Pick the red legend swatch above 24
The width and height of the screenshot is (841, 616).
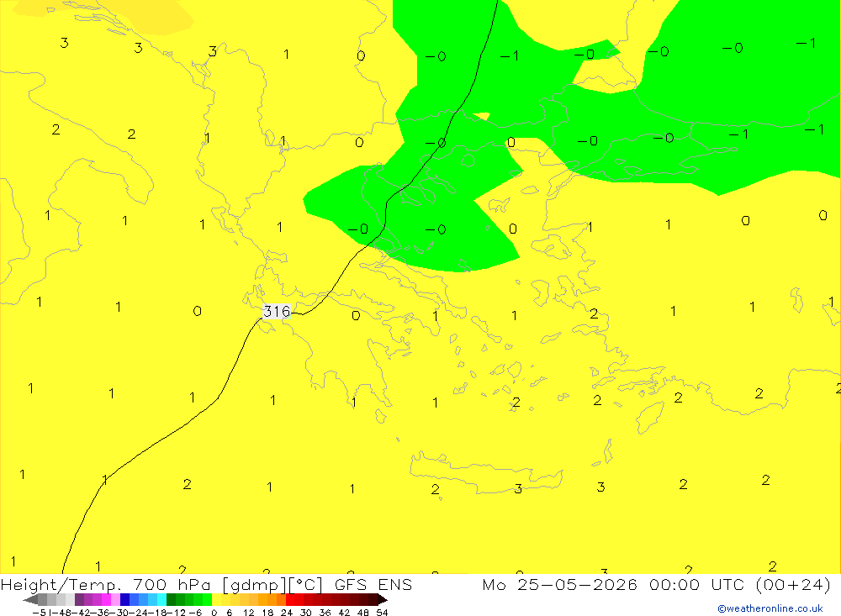290,599
